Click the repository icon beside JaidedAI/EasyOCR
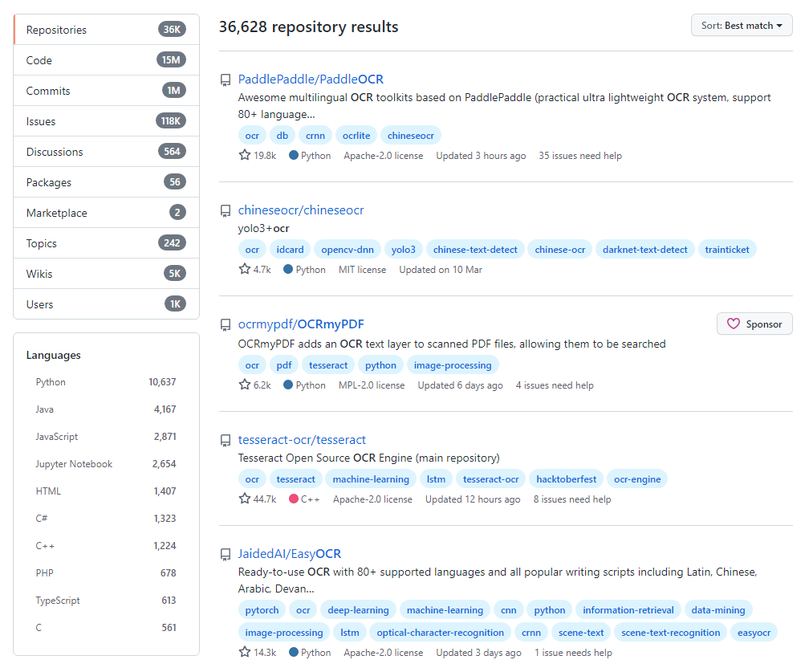 (226, 555)
